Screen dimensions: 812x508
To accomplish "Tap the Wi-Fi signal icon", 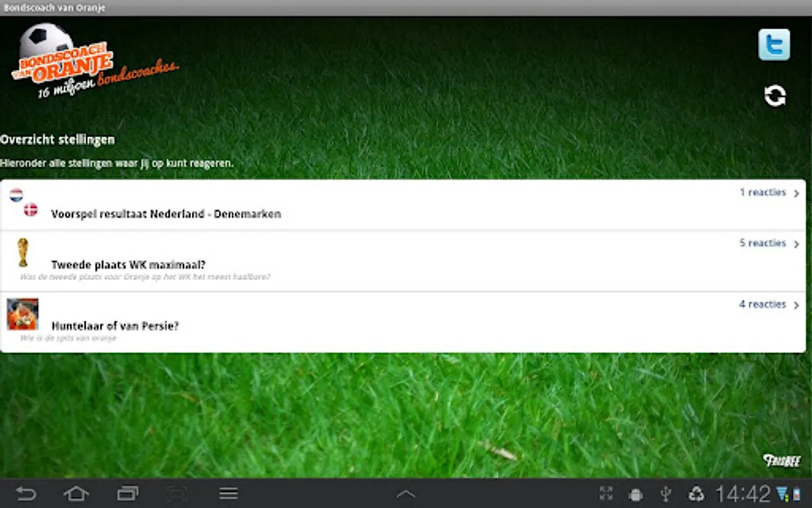I will [783, 494].
